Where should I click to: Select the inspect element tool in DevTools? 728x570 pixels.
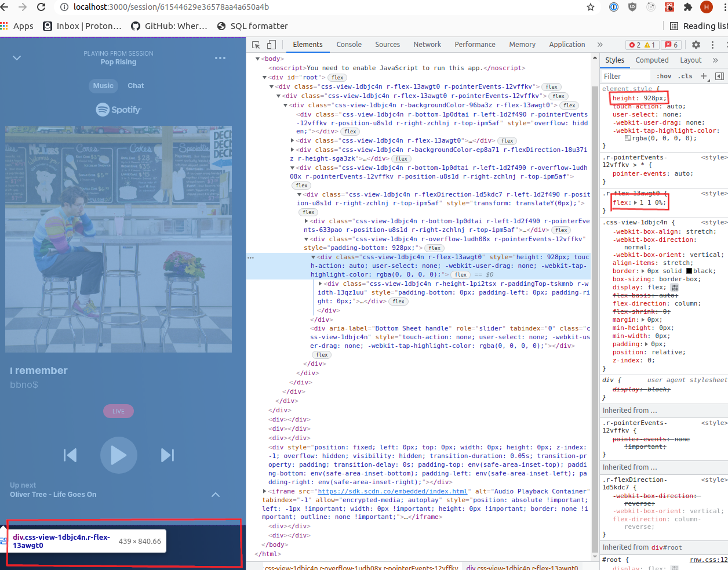click(x=256, y=44)
